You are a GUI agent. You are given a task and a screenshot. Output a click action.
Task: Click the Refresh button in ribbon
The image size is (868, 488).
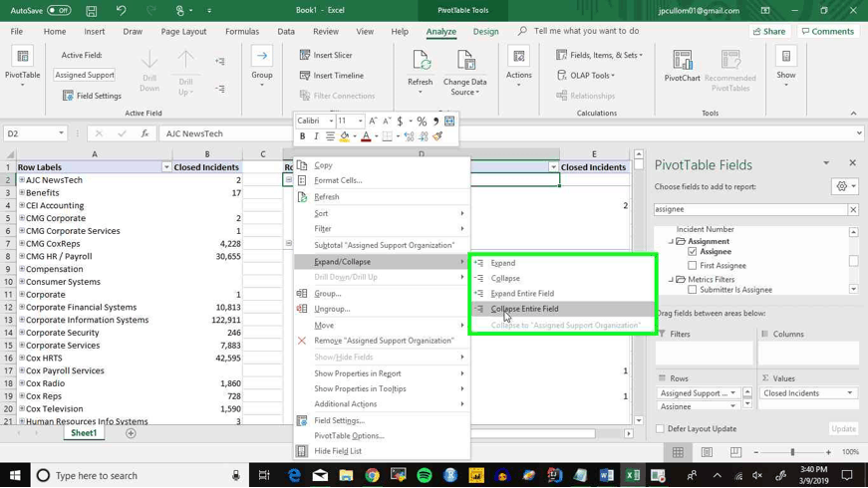421,71
